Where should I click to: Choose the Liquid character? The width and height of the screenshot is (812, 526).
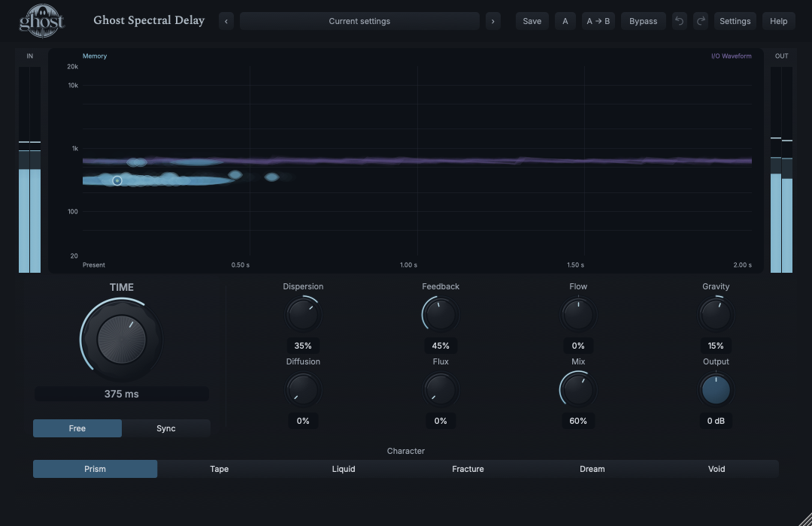point(344,469)
